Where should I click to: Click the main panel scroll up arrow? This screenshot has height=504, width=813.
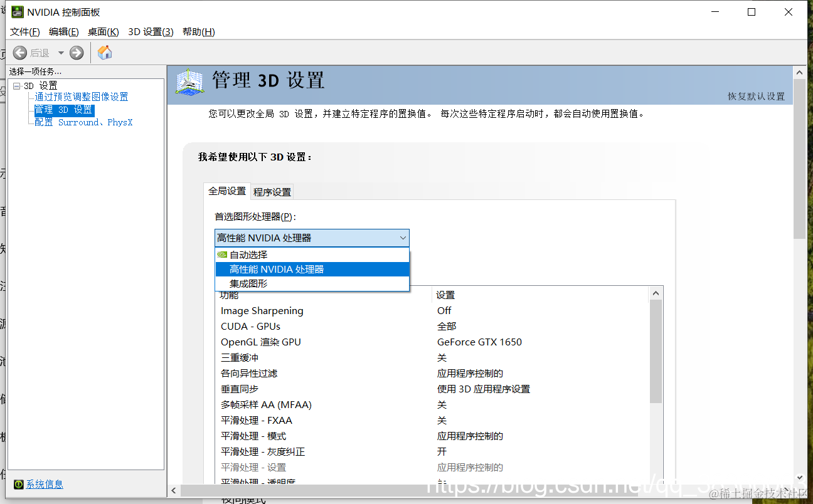pyautogui.click(x=799, y=73)
